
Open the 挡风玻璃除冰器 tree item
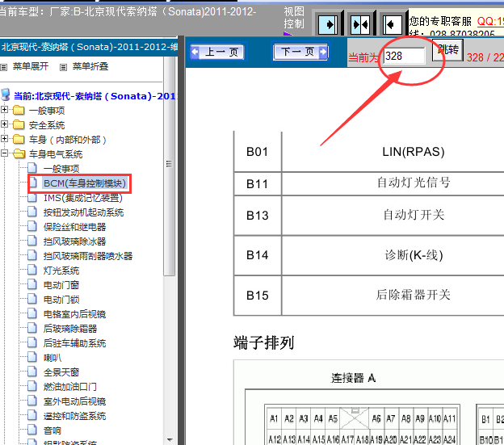tap(74, 241)
